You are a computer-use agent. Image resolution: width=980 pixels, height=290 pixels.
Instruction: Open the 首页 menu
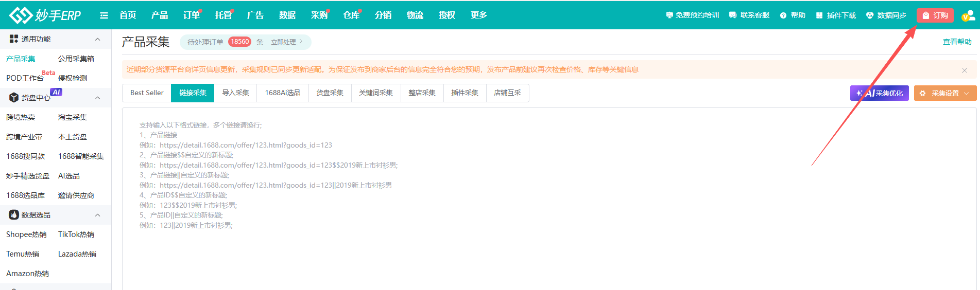pyautogui.click(x=128, y=15)
